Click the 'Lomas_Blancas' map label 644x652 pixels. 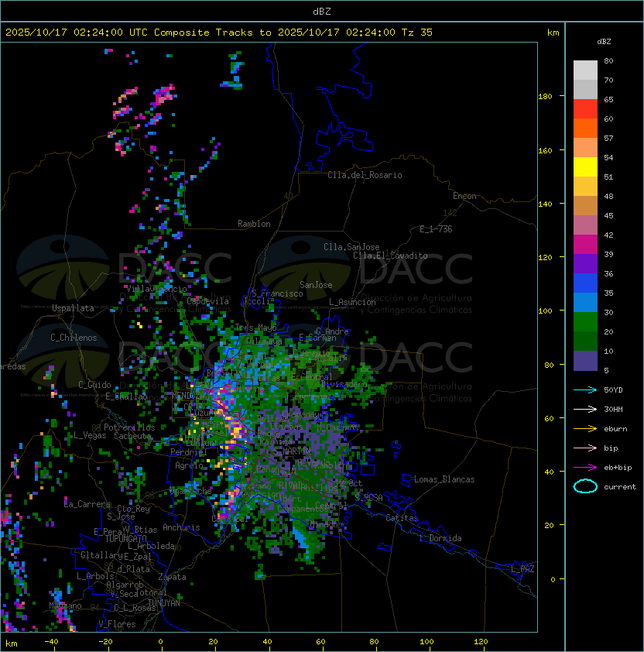tap(444, 479)
